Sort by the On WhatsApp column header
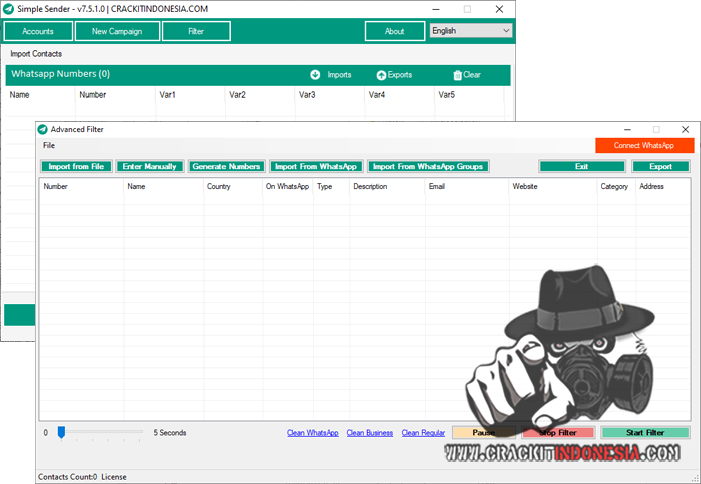701x484 pixels. pyautogui.click(x=287, y=186)
